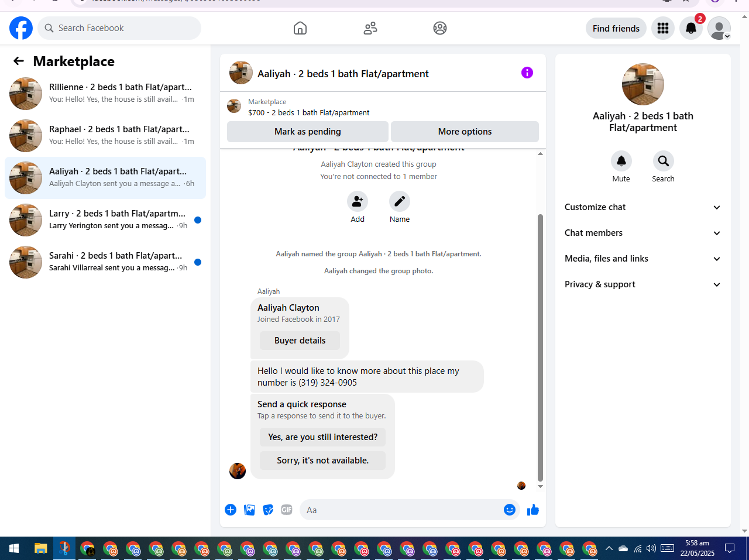
Task: Open the notifications bell
Action: click(691, 28)
